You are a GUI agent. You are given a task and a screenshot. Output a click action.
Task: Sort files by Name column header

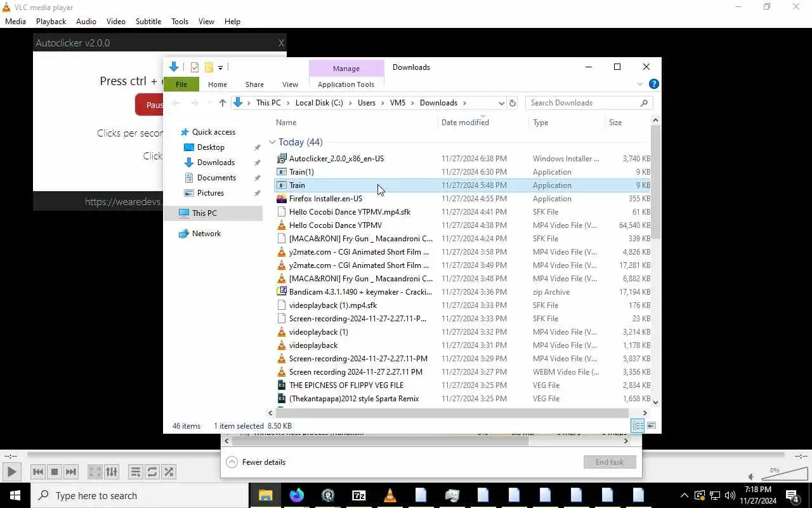tap(286, 123)
